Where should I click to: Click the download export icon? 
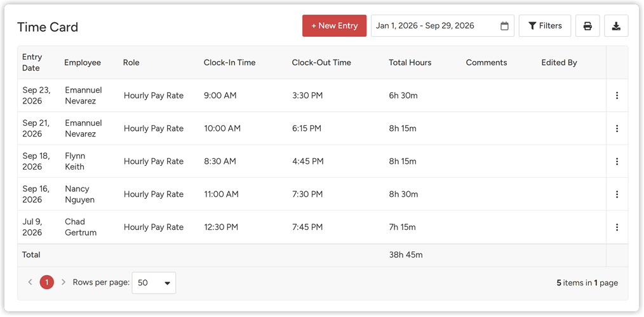[616, 26]
